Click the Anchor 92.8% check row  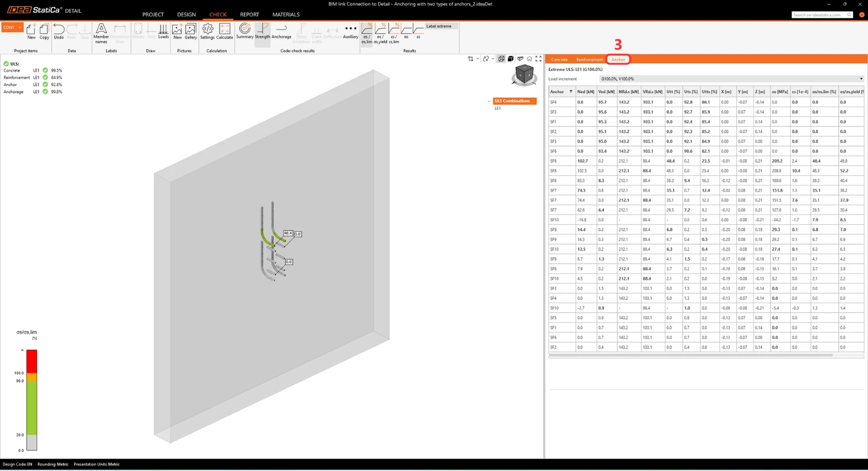point(33,85)
